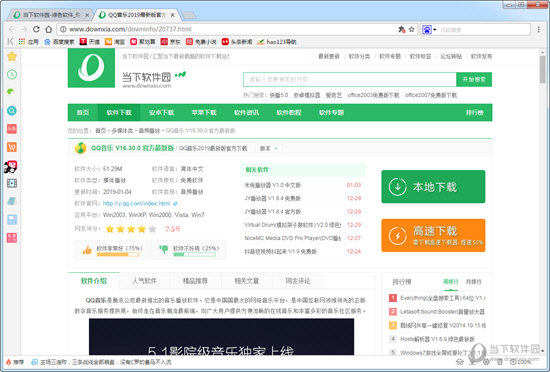Click 推荐 flame icon in status bar

15,362
